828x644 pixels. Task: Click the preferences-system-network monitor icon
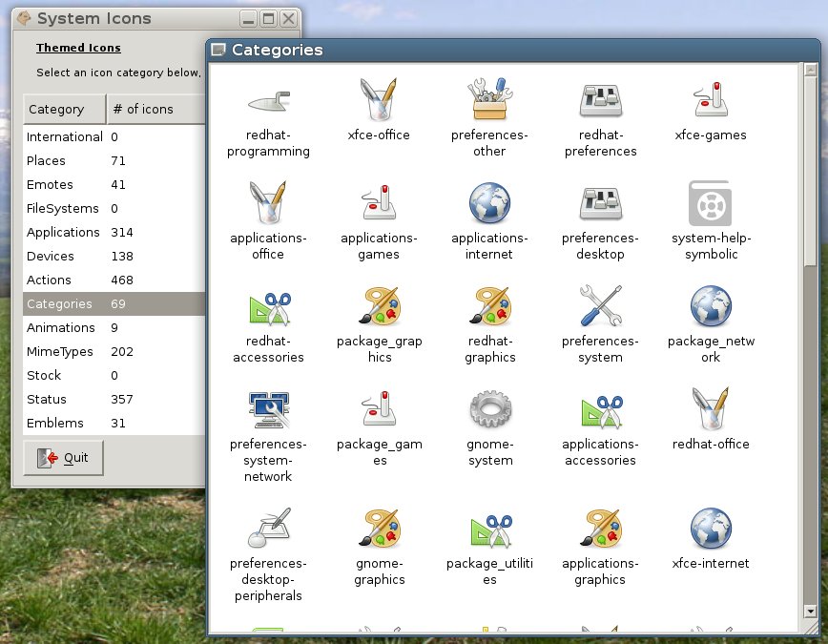(x=268, y=409)
